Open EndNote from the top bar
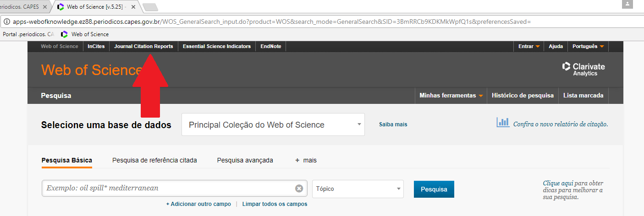This screenshot has height=216, width=644. (x=271, y=46)
